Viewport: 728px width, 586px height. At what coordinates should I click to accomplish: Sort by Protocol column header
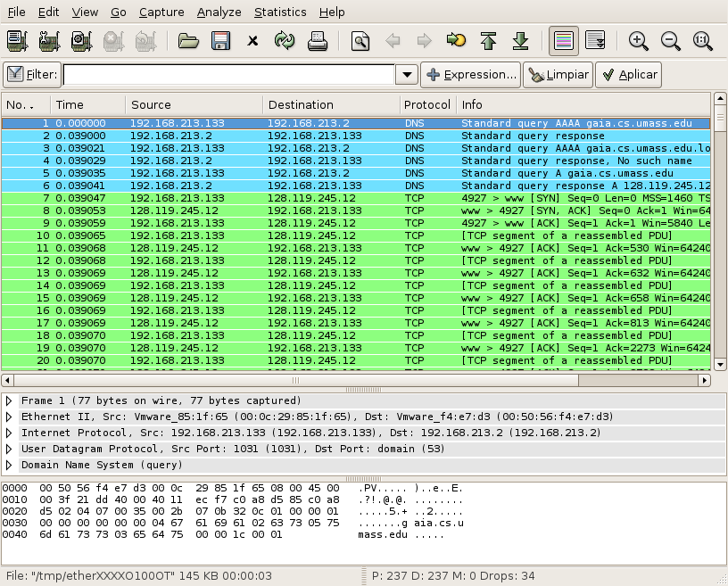428,105
